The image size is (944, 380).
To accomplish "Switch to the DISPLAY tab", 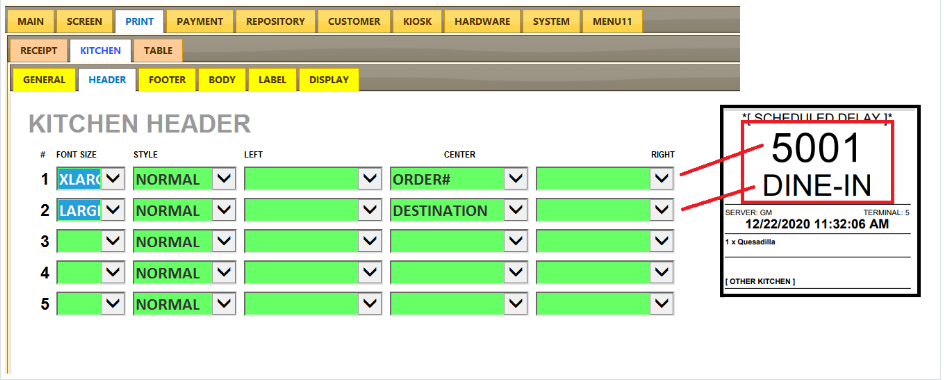I will click(329, 79).
